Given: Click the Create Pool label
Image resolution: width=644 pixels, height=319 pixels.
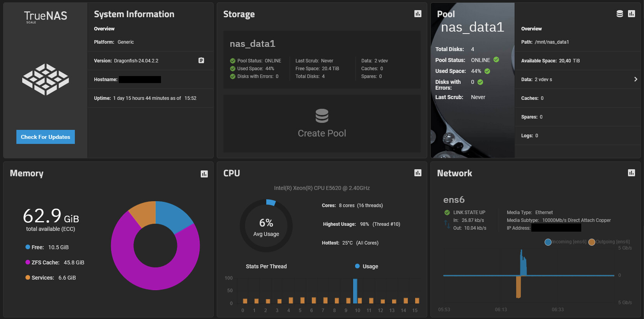Looking at the screenshot, I should 322,133.
